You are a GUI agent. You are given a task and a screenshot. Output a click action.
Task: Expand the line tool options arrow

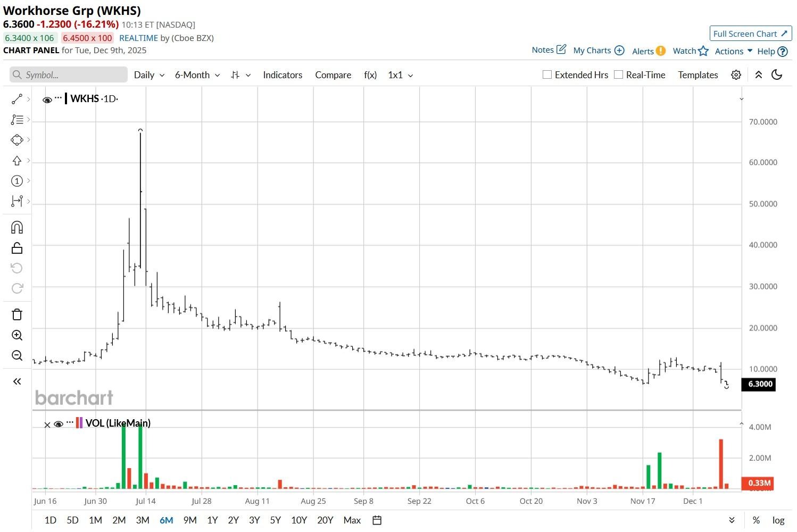coord(28,99)
